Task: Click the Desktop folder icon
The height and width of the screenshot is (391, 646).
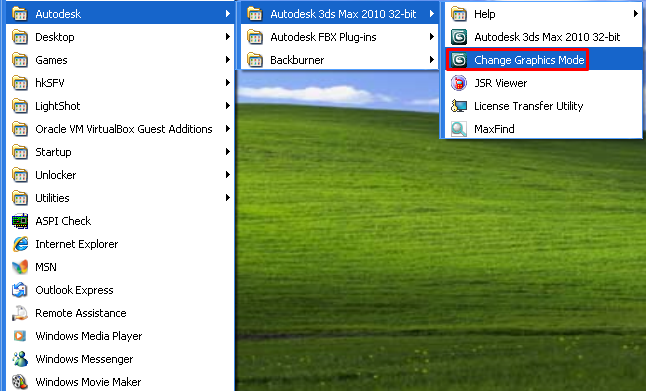Action: (20, 37)
